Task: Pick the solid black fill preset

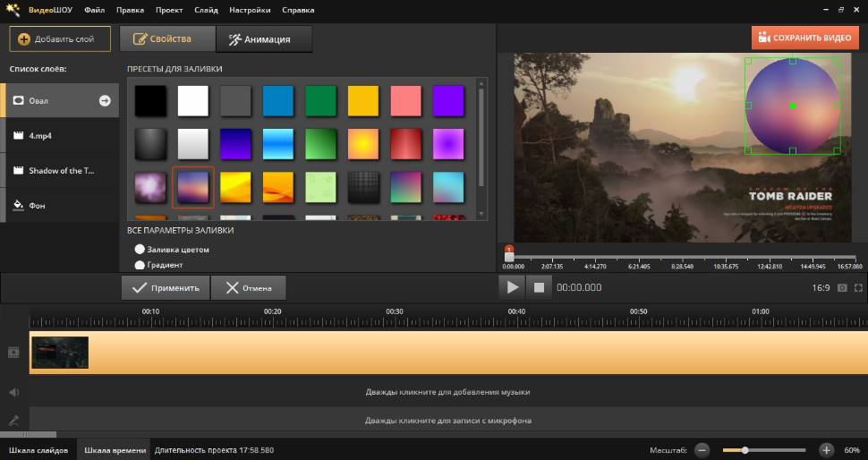Action: click(x=150, y=101)
